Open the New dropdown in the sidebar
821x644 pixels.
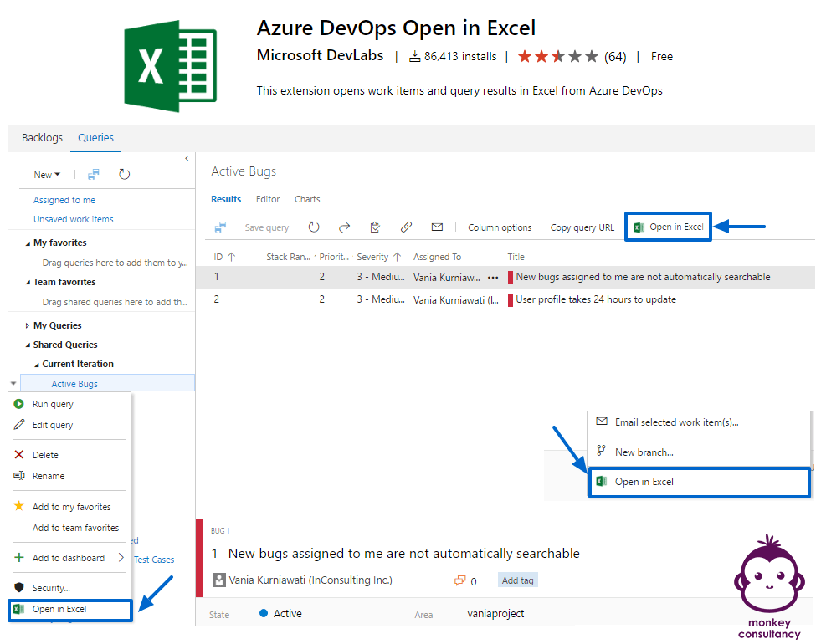(x=47, y=174)
